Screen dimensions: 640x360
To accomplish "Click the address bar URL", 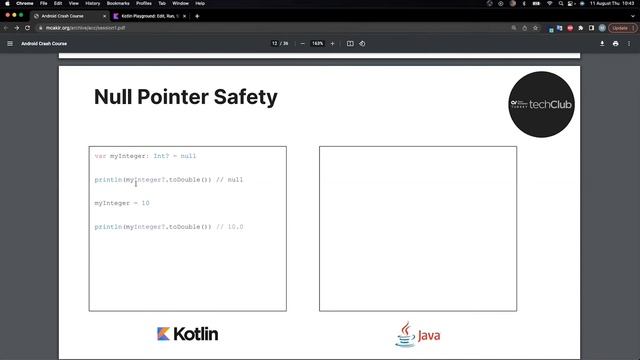I will 85,28.
